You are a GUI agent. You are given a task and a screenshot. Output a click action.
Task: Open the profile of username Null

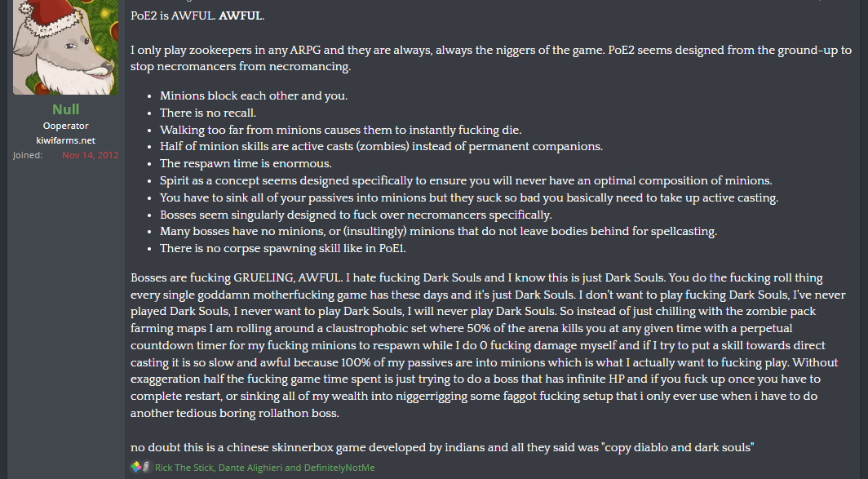pyautogui.click(x=65, y=109)
